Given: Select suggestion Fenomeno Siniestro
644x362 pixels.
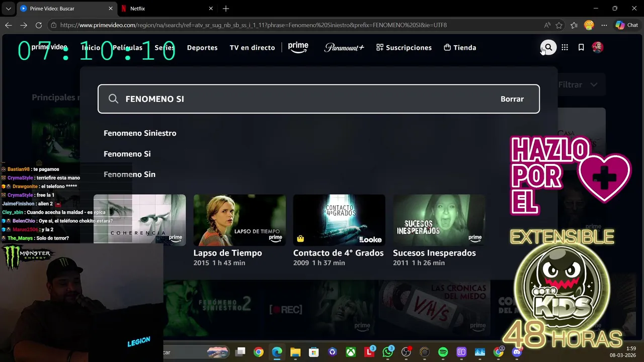Looking at the screenshot, I should [140, 133].
